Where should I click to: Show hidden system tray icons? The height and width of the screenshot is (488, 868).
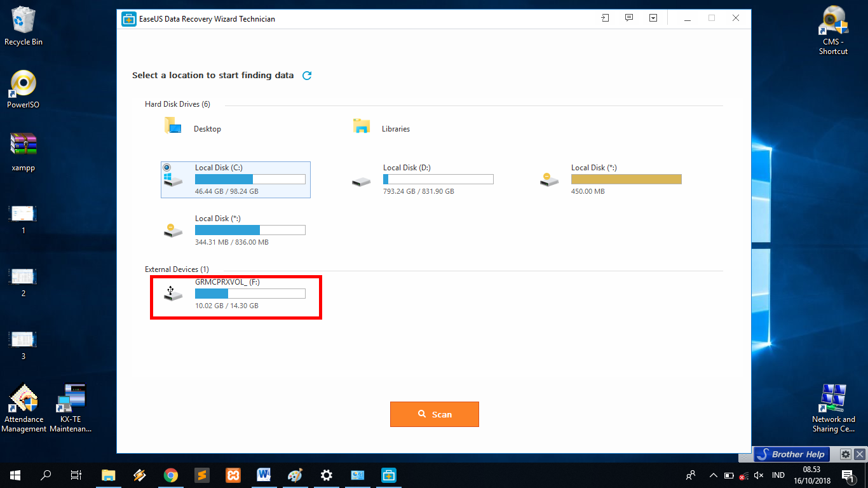[713, 475]
